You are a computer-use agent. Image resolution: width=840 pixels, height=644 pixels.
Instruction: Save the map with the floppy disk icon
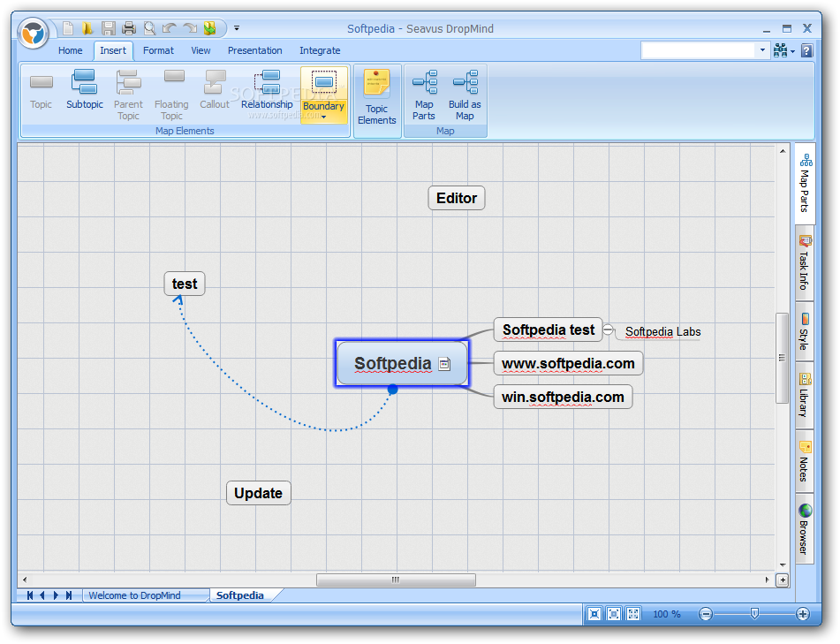tap(109, 28)
